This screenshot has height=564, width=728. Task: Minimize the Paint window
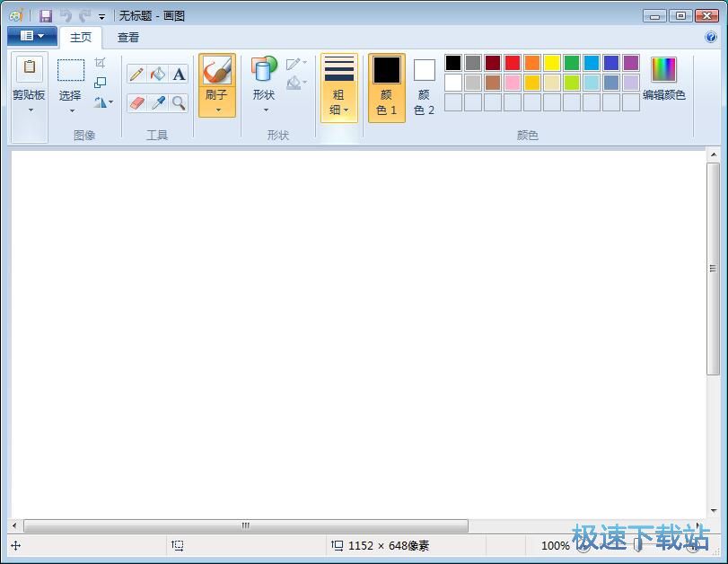(x=654, y=16)
